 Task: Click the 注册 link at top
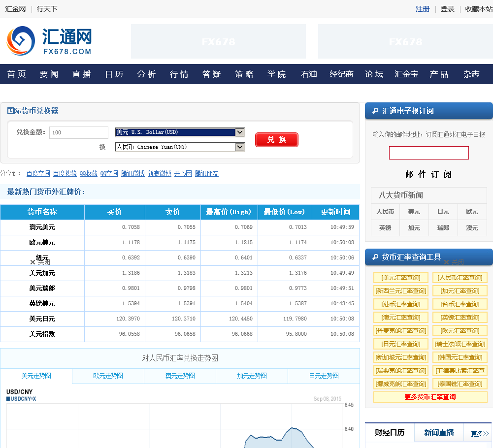423,9
